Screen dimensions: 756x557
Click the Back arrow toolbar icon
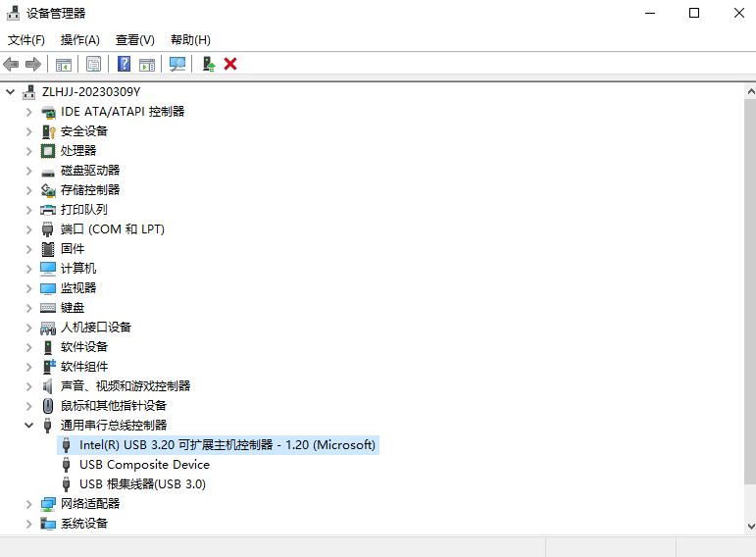pos(11,64)
